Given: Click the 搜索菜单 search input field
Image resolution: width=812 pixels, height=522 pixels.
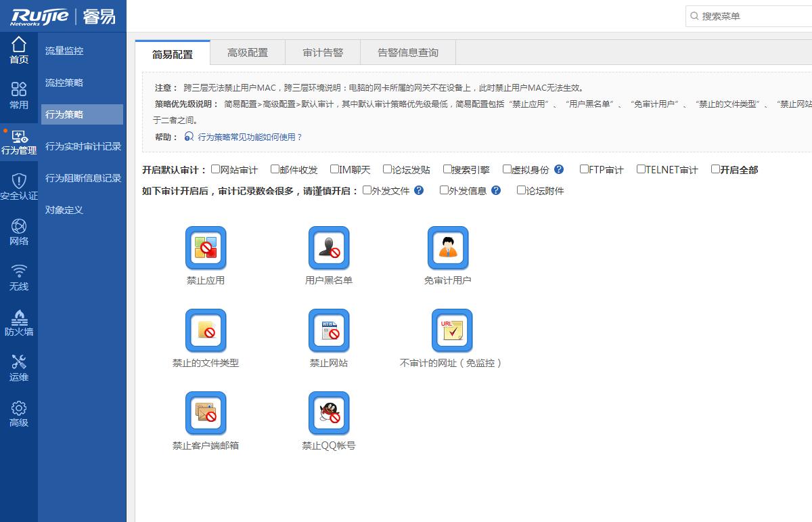Looking at the screenshot, I should [x=744, y=16].
